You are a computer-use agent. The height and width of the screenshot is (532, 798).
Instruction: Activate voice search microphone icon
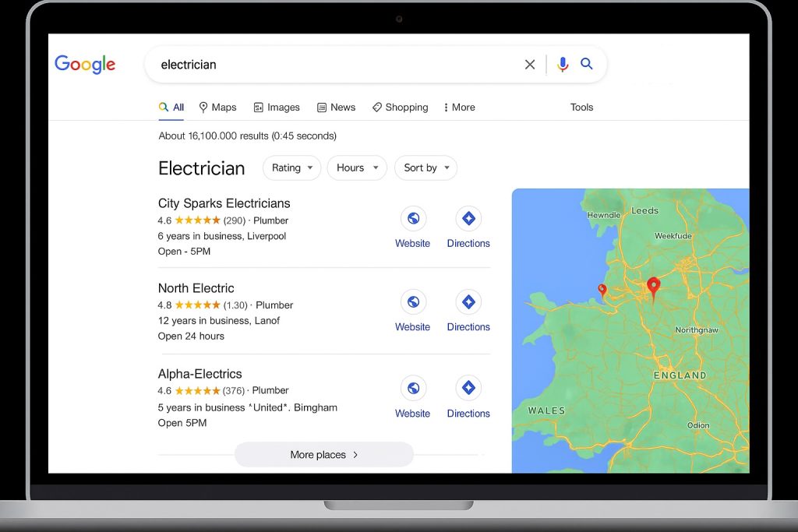(x=563, y=65)
